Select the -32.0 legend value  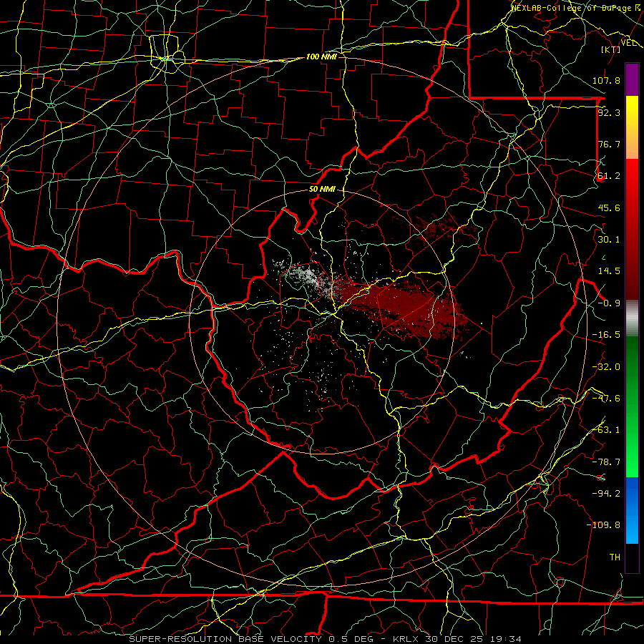(606, 367)
